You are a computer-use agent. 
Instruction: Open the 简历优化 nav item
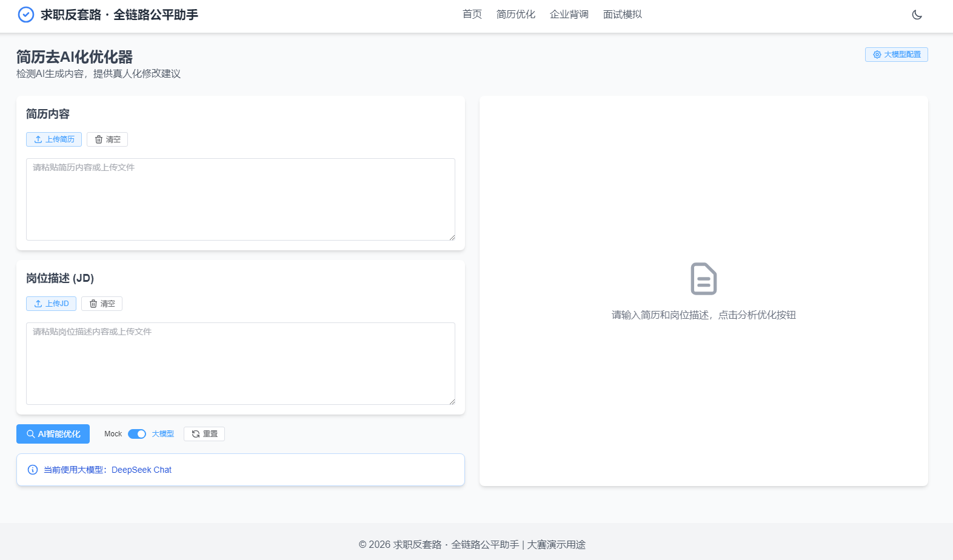[515, 15]
